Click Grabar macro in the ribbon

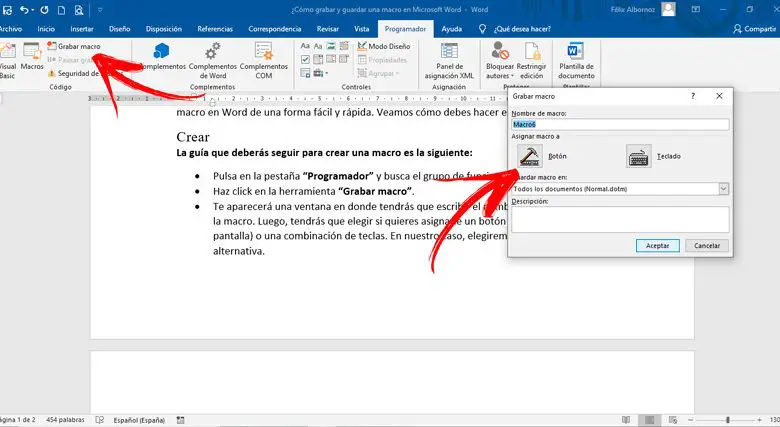pyautogui.click(x=74, y=46)
